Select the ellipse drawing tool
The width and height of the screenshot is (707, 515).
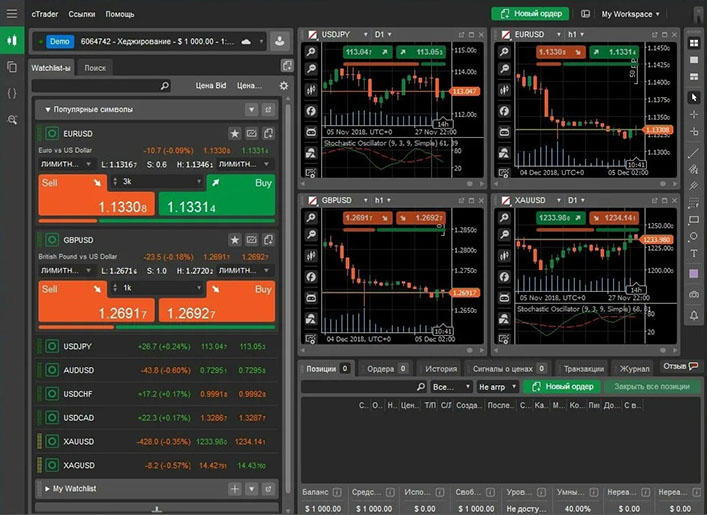coord(694,236)
